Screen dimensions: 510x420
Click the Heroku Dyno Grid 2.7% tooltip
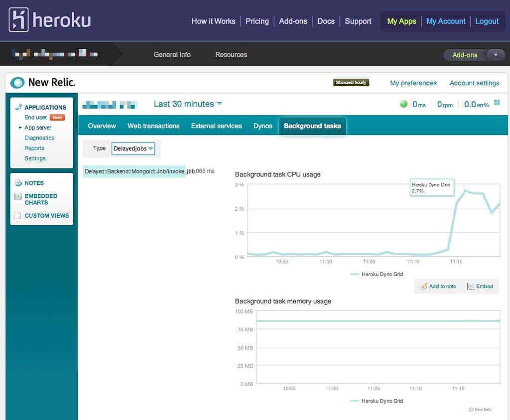[x=432, y=188]
